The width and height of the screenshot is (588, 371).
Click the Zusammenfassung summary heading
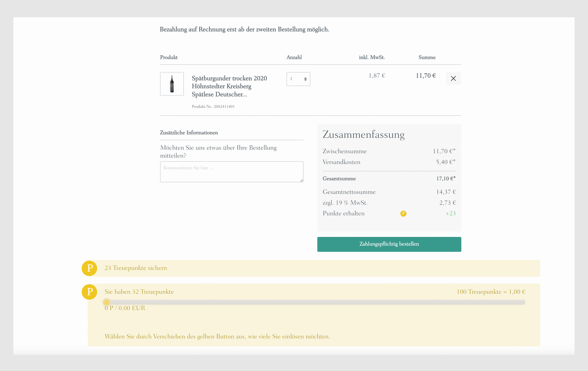tap(363, 135)
